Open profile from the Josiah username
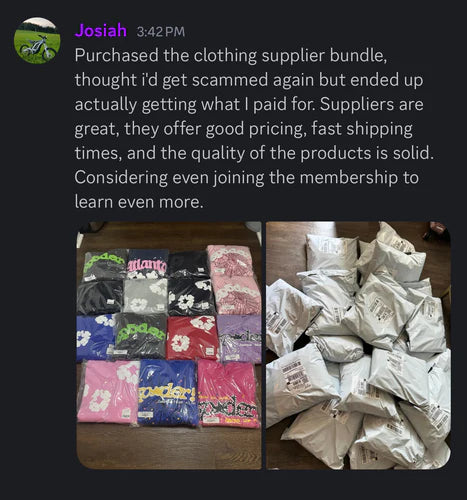467x500 pixels. click(x=101, y=30)
